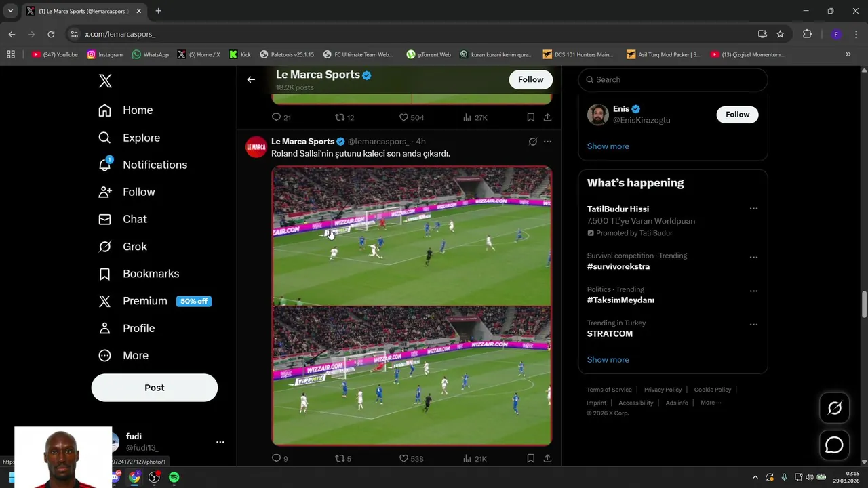Open floating Grok button
The image size is (868, 488).
coord(834,408)
